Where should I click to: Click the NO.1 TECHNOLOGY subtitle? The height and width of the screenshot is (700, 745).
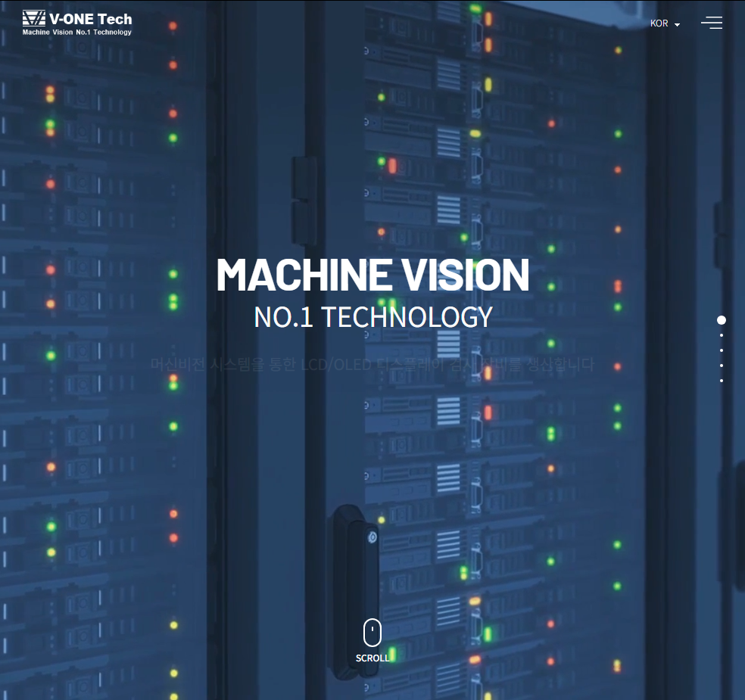click(373, 317)
